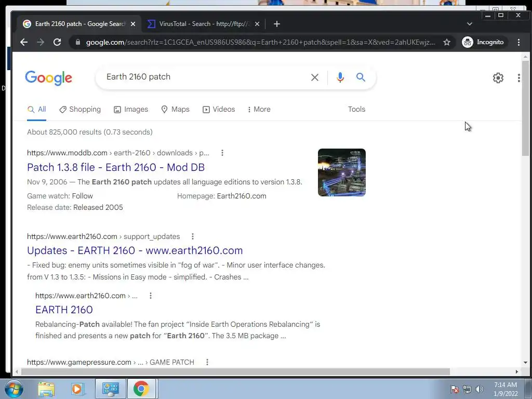Open the volume speaker tray icon
The height and width of the screenshot is (399, 532).
pyautogui.click(x=480, y=389)
